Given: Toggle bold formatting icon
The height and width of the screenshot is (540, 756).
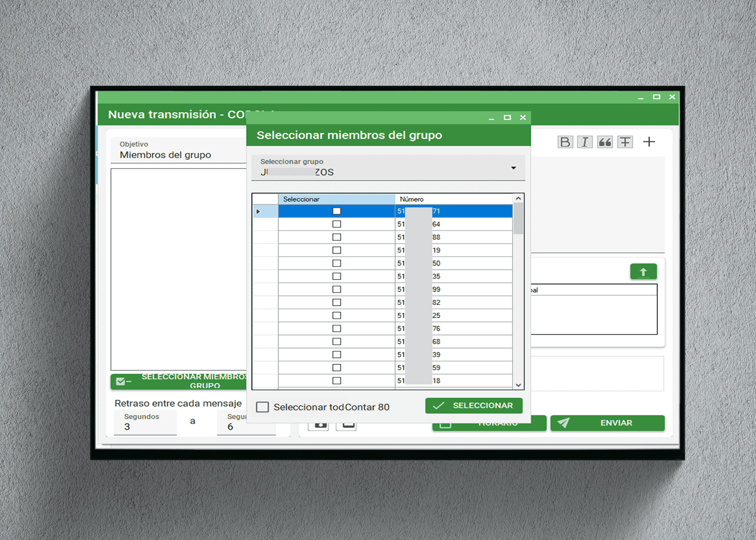Looking at the screenshot, I should click(565, 142).
